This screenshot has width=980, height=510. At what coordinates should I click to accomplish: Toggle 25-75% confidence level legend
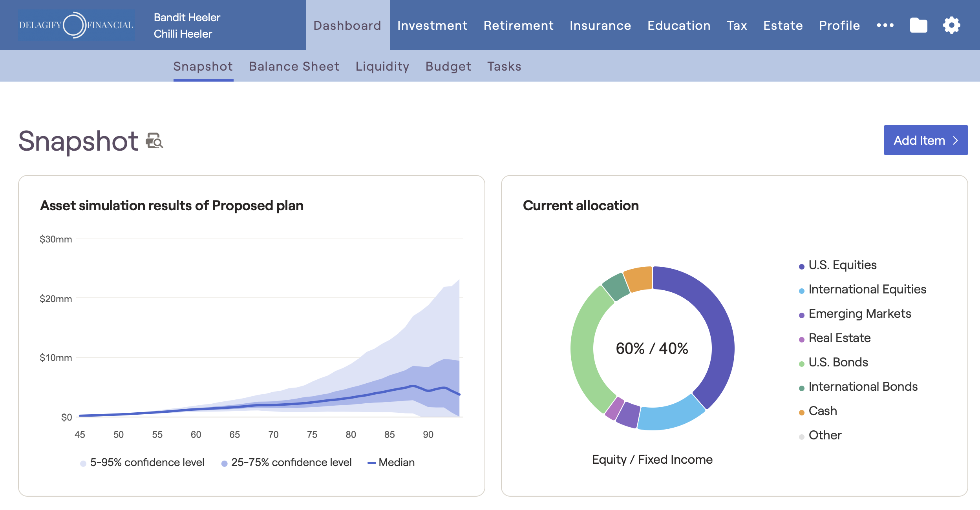[x=287, y=463]
